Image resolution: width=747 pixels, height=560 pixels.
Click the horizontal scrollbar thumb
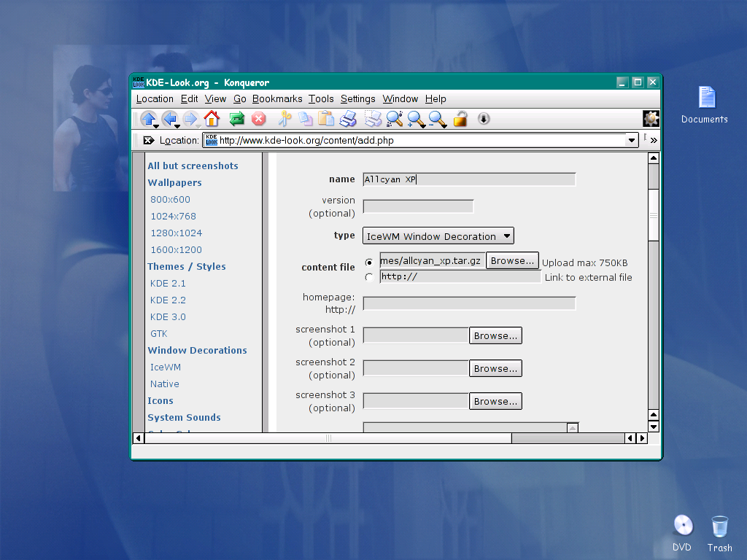(x=328, y=438)
